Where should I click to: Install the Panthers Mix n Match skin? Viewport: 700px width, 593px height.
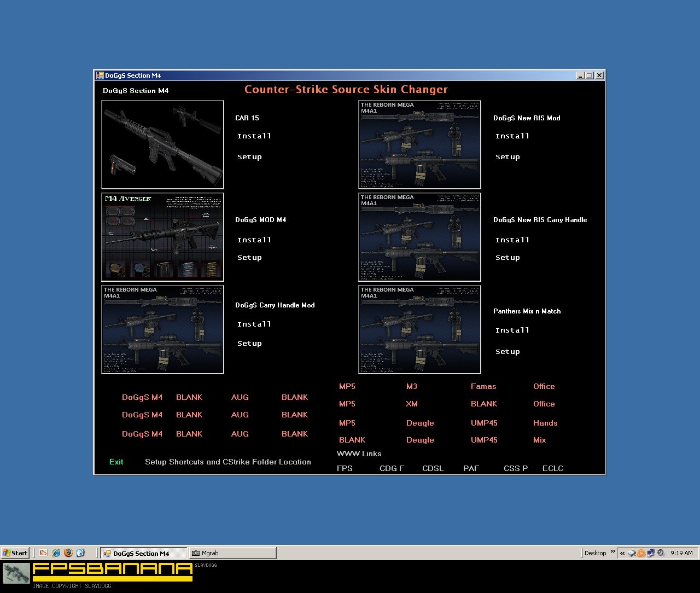[x=512, y=330]
